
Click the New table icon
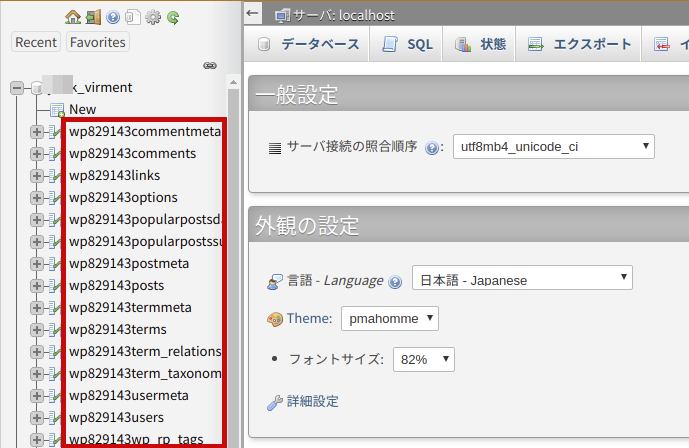coord(57,110)
